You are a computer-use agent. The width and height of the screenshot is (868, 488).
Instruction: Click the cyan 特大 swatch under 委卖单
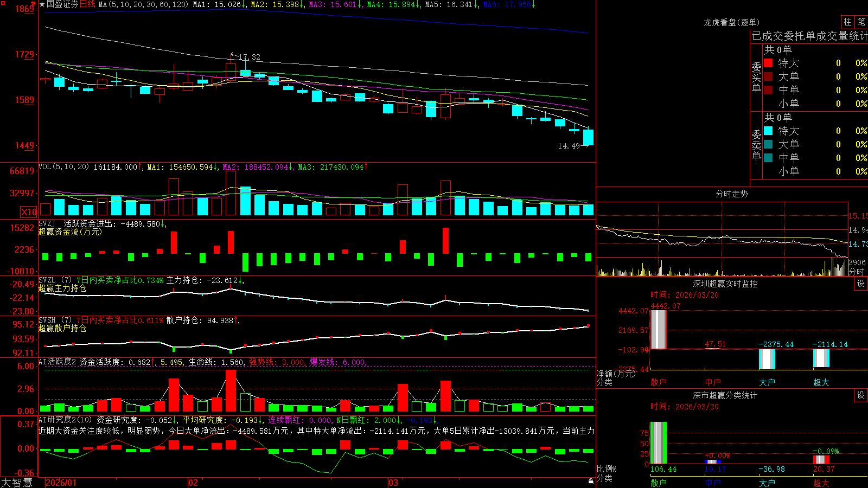pos(768,131)
